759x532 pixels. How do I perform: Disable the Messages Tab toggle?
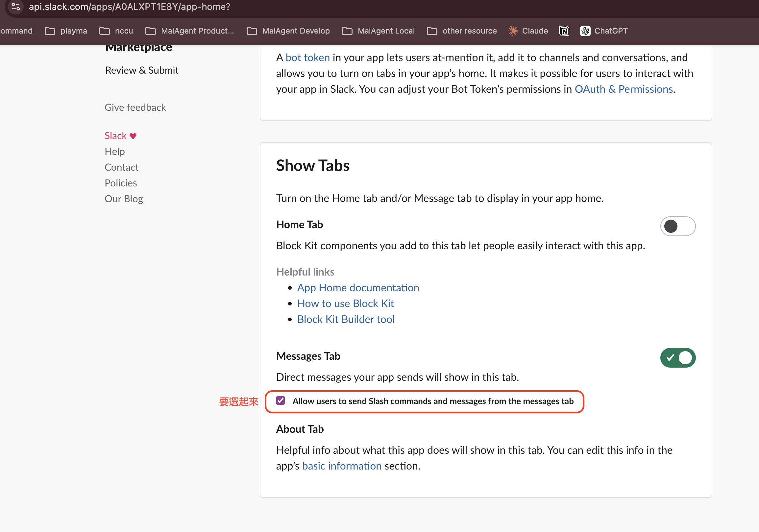point(677,357)
